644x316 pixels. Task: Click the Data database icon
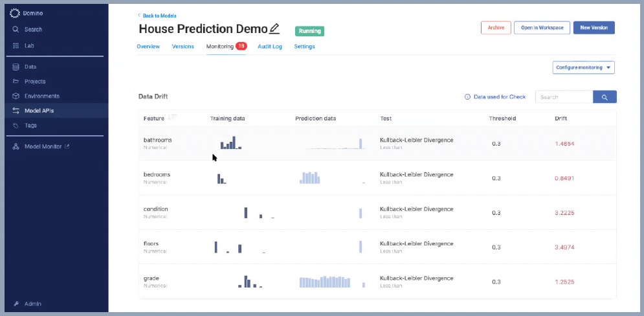click(x=16, y=67)
